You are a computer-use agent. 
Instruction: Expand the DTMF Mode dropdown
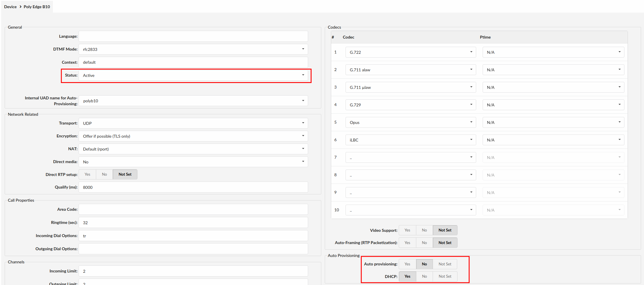point(193,49)
